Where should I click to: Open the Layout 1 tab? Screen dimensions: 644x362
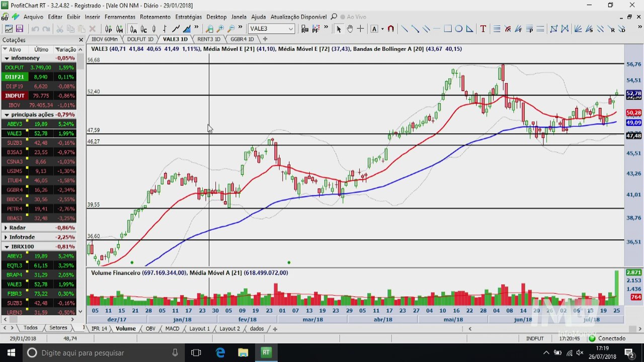coord(199,328)
